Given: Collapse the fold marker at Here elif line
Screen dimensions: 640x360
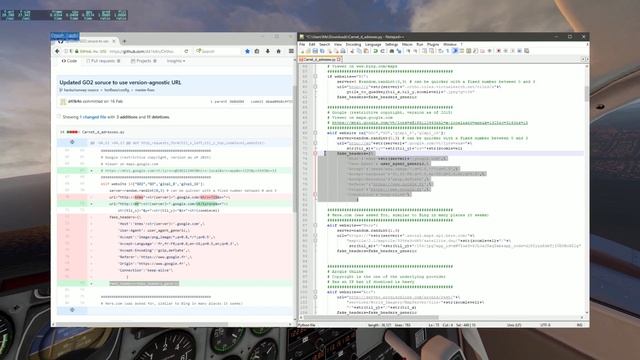Looking at the screenshot, I should click(x=315, y=225).
